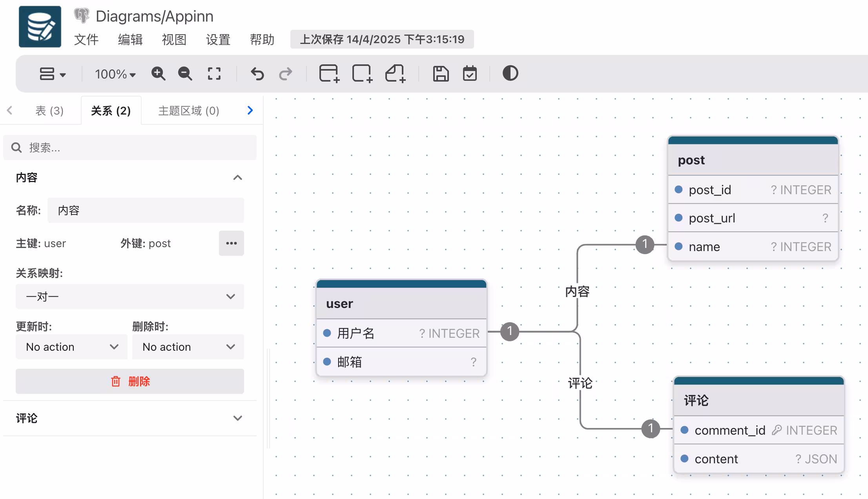Click the PostgreSQL elephant icon beside the title
This screenshot has height=499, width=868.
point(82,16)
